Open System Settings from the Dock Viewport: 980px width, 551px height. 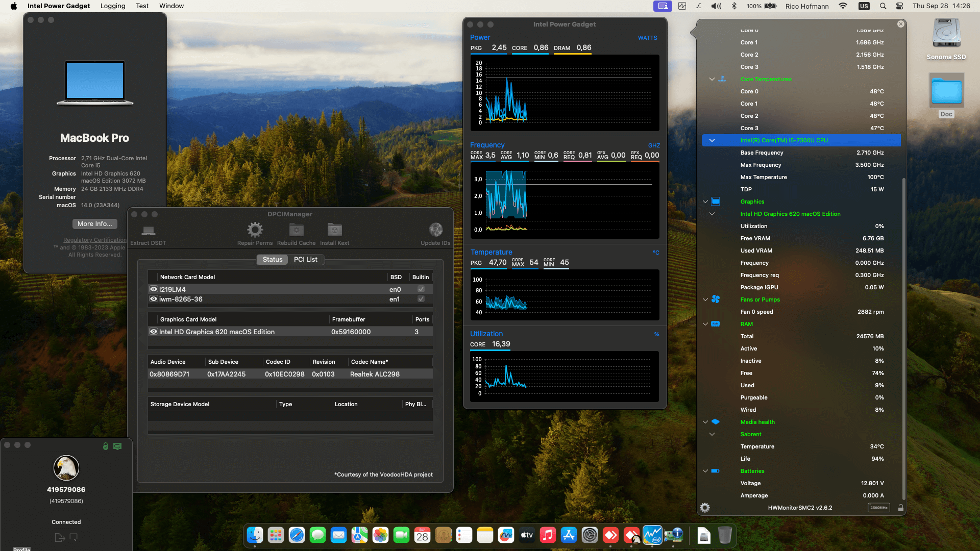590,535
